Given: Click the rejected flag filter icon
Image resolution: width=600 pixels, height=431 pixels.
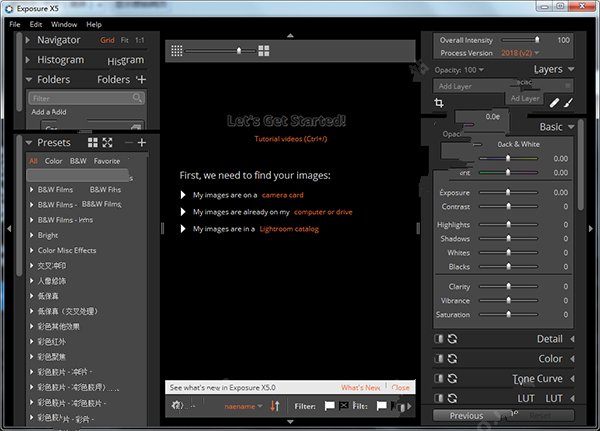Looking at the screenshot, I should 344,406.
